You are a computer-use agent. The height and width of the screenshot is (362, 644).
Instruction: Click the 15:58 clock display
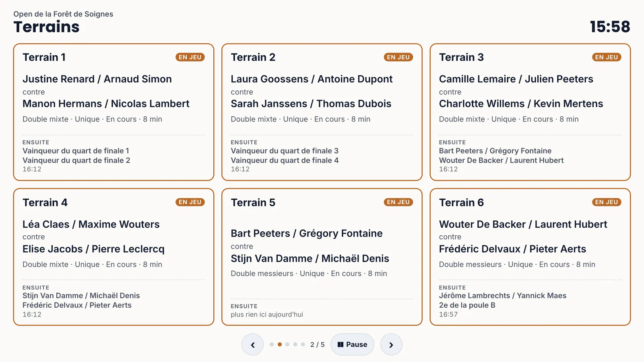(610, 27)
